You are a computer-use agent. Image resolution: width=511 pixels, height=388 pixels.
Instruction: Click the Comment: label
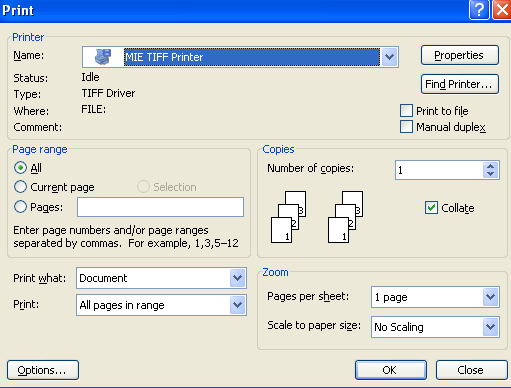38,127
